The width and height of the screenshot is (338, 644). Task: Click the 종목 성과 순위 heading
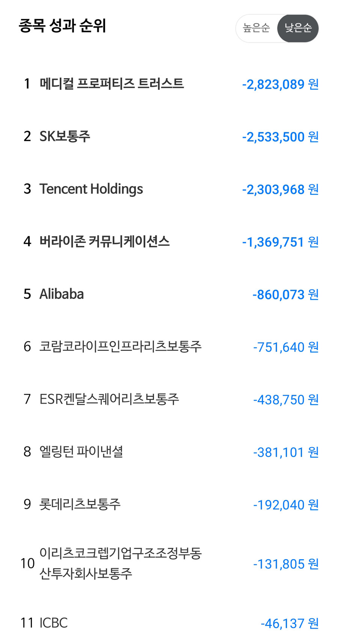62,26
